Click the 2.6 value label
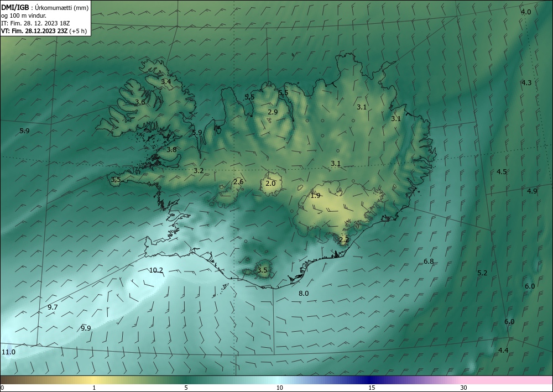Screen dimensions: 553x392 [x=238, y=182]
